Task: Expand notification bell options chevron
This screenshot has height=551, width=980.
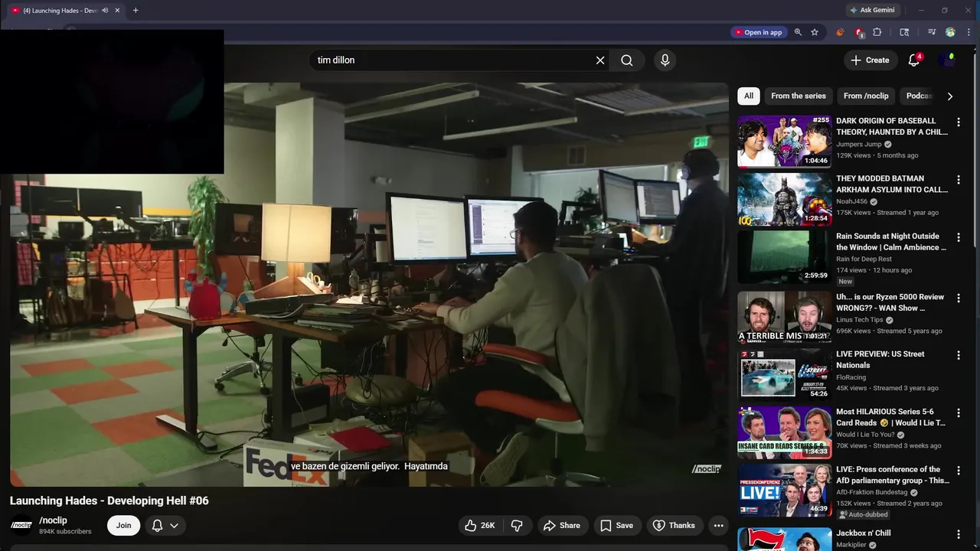Action: (x=175, y=526)
